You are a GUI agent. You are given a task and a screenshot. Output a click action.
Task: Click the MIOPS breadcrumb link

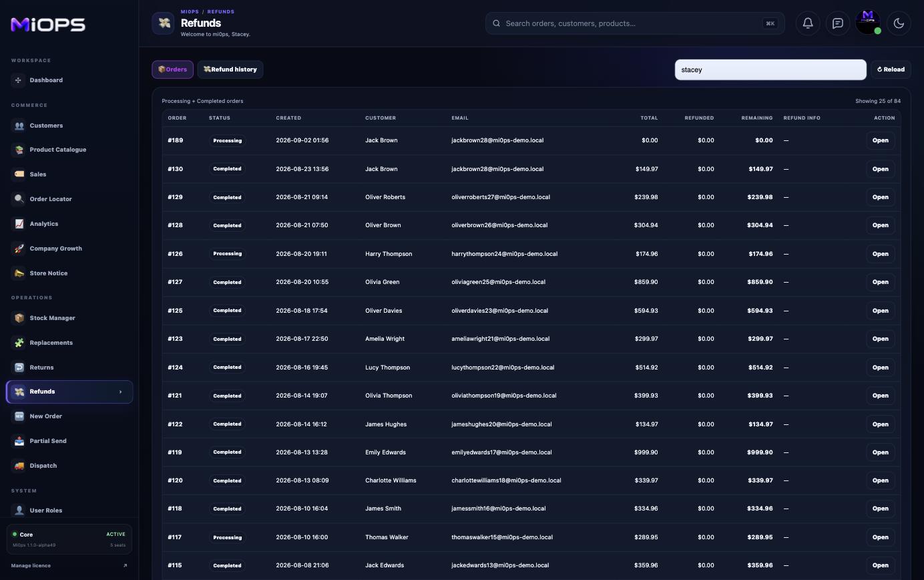190,11
